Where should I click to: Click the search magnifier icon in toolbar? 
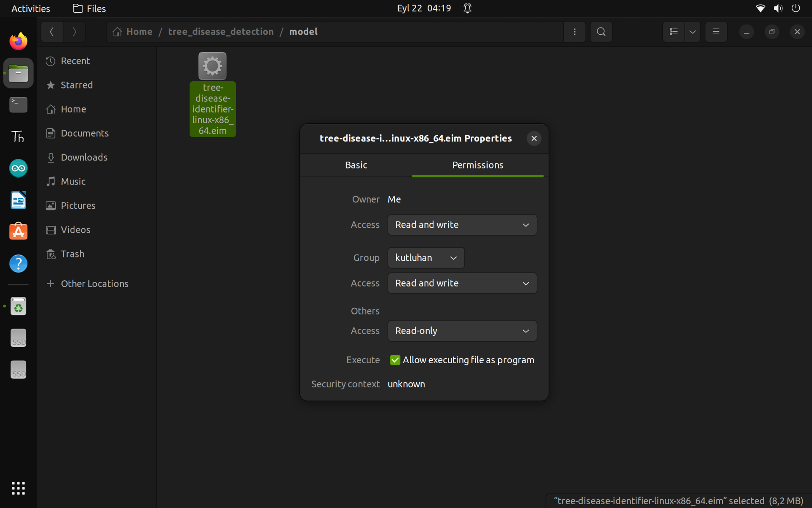pos(601,32)
